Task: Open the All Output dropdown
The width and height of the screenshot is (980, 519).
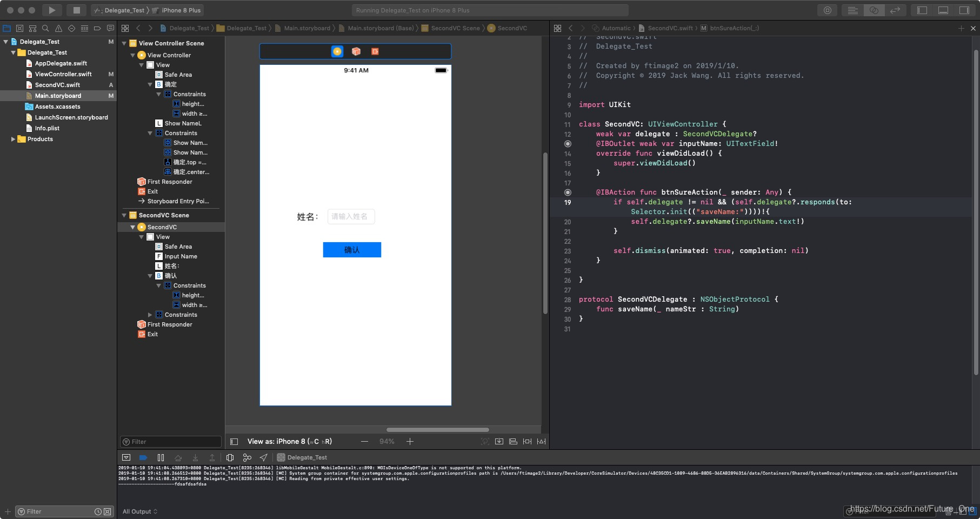Action: click(x=140, y=511)
